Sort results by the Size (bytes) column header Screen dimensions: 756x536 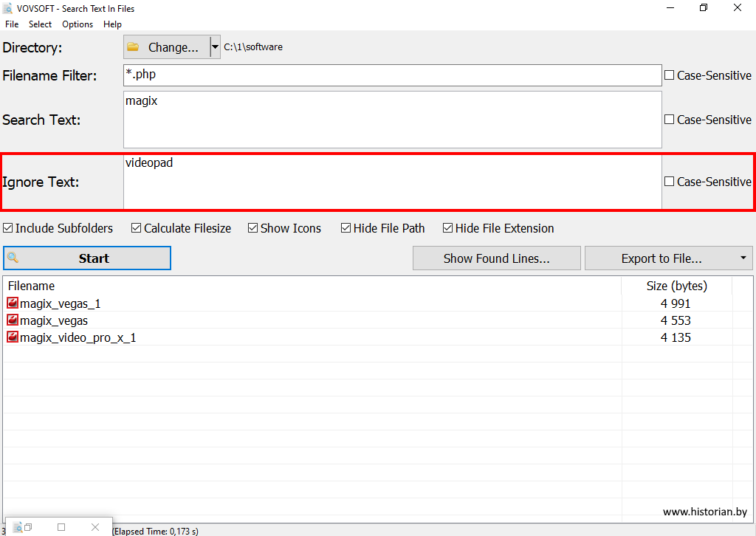pos(676,286)
